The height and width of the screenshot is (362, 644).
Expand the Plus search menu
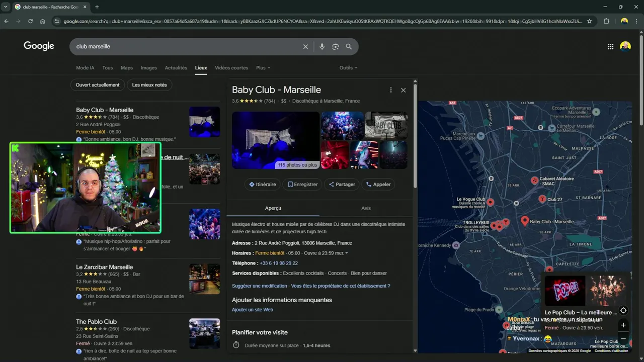(263, 68)
